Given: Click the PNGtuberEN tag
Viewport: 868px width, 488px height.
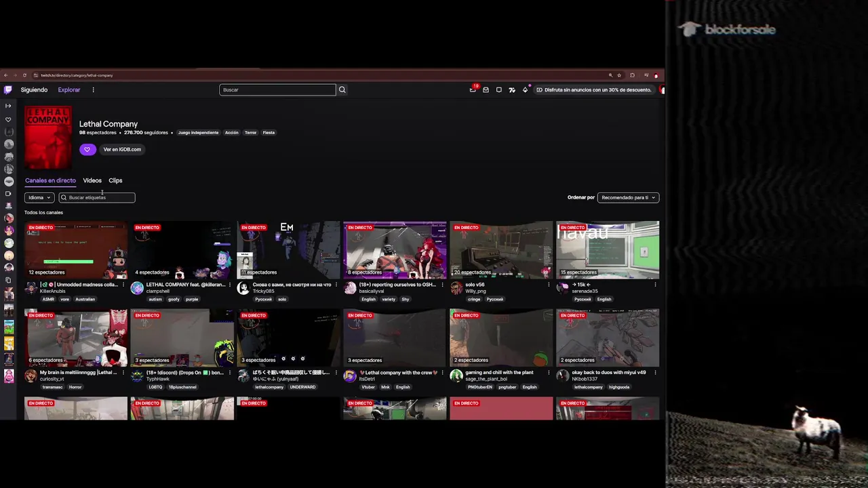Looking at the screenshot, I should click(x=481, y=387).
